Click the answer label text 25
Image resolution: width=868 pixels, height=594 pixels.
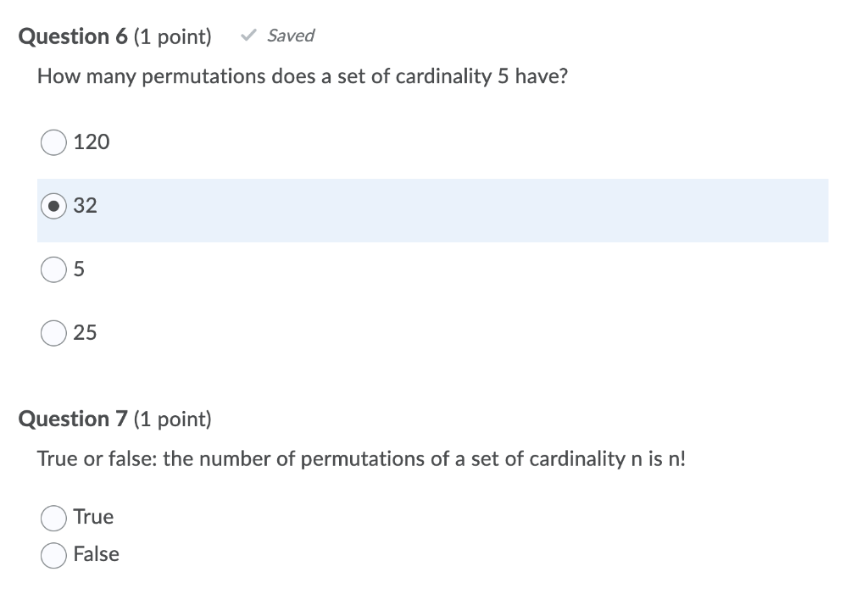[86, 333]
